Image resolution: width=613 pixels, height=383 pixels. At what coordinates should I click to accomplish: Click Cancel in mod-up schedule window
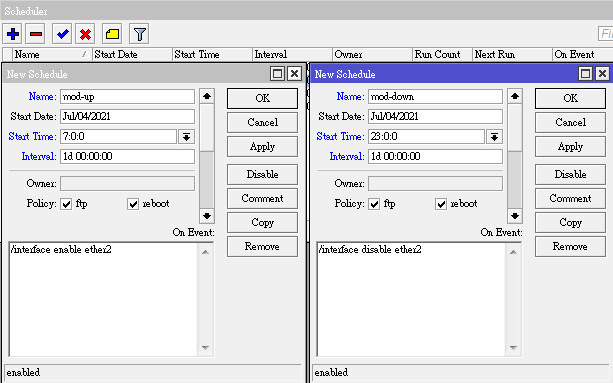click(x=262, y=122)
